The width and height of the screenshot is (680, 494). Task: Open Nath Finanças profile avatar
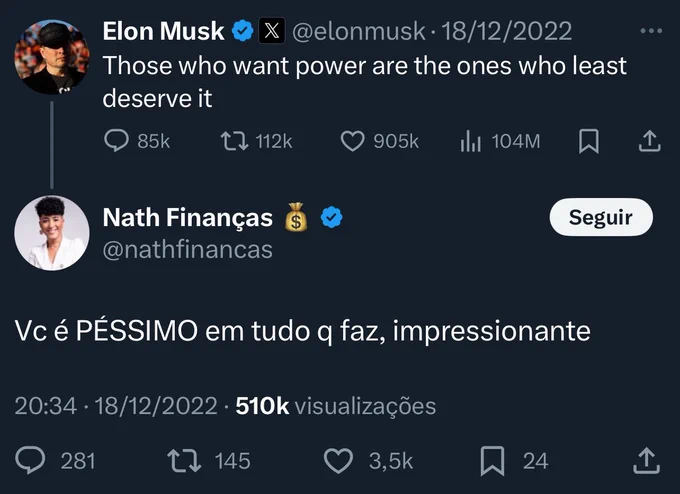pos(52,233)
